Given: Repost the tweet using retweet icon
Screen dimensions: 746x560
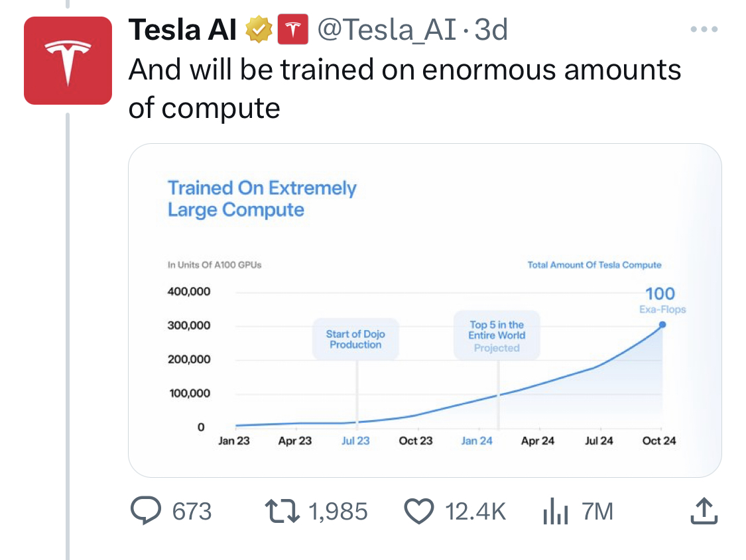Looking at the screenshot, I should 280,510.
